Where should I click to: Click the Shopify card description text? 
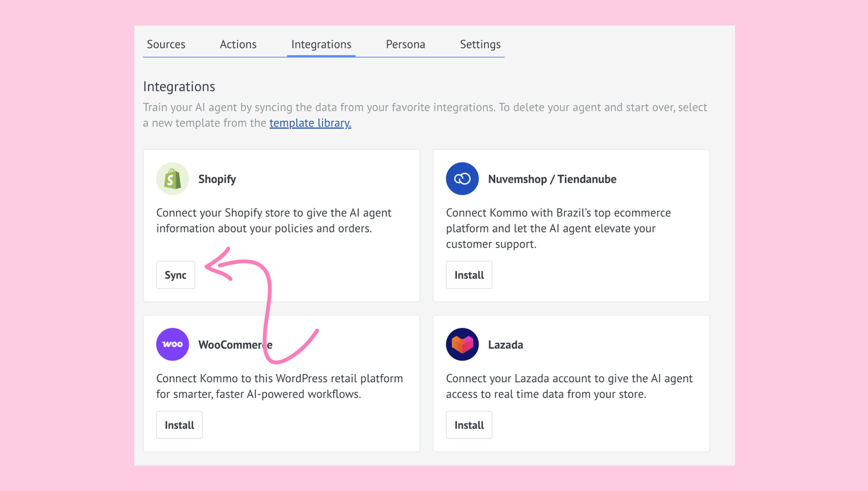point(273,221)
